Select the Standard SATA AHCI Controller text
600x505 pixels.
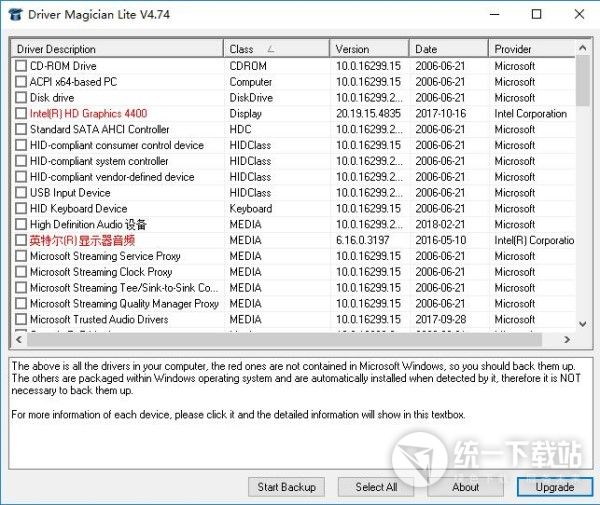click(99, 129)
